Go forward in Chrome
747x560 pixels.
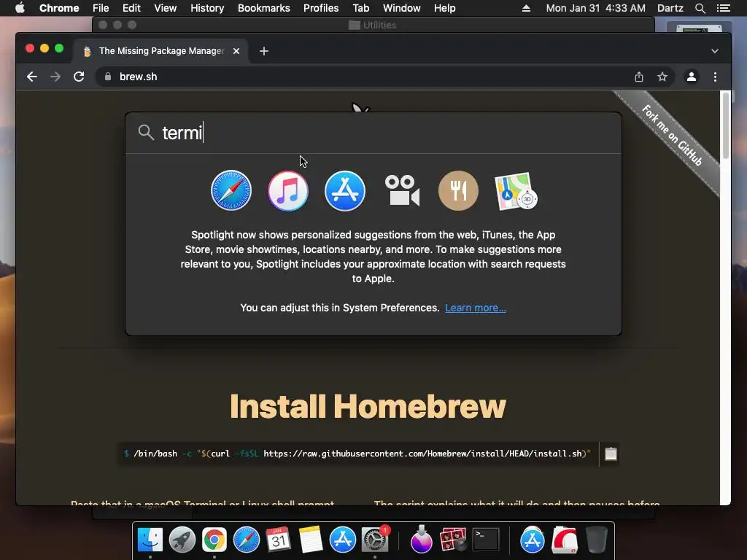point(55,77)
